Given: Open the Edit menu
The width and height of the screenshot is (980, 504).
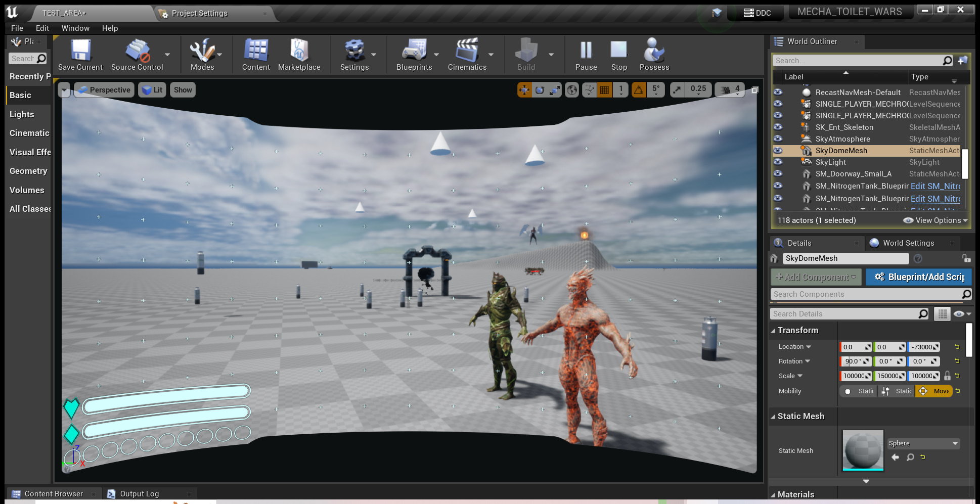Looking at the screenshot, I should pyautogui.click(x=42, y=28).
